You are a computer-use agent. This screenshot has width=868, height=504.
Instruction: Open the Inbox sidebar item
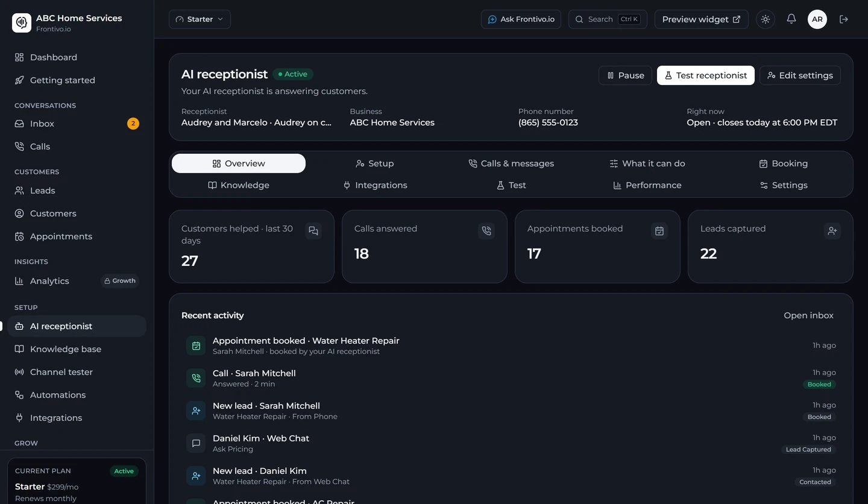[x=77, y=124]
